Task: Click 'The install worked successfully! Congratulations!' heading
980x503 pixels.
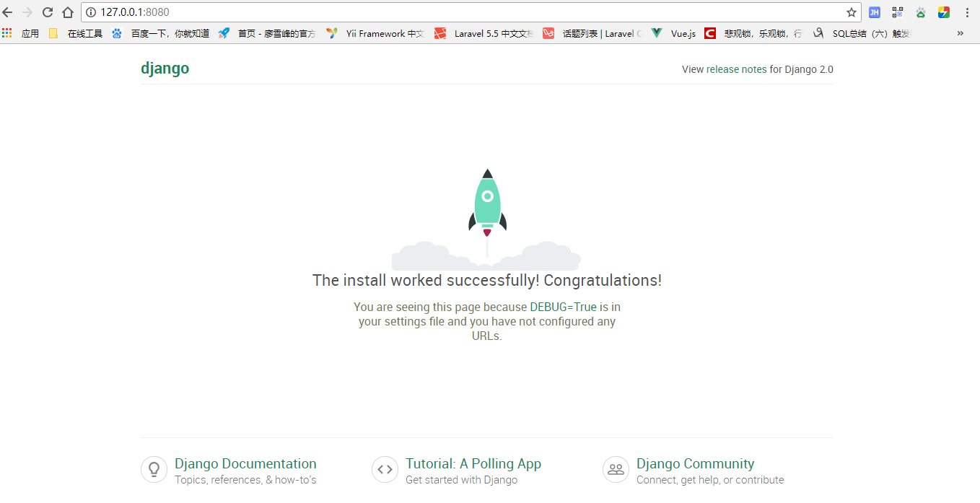Action: (x=487, y=280)
